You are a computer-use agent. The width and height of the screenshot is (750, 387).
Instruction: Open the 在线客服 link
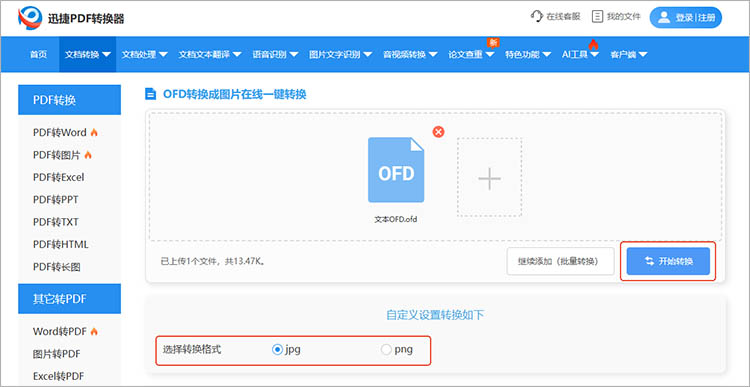pos(555,17)
